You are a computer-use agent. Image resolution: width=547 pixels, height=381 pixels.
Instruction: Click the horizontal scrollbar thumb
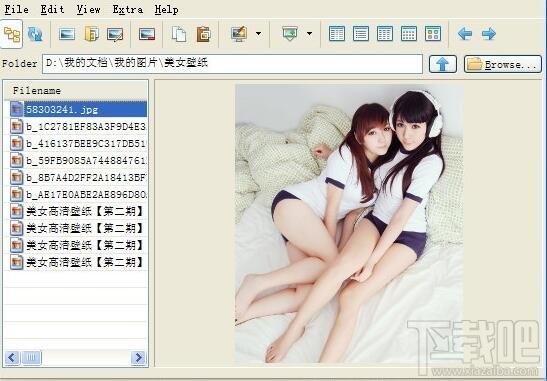coord(31,358)
